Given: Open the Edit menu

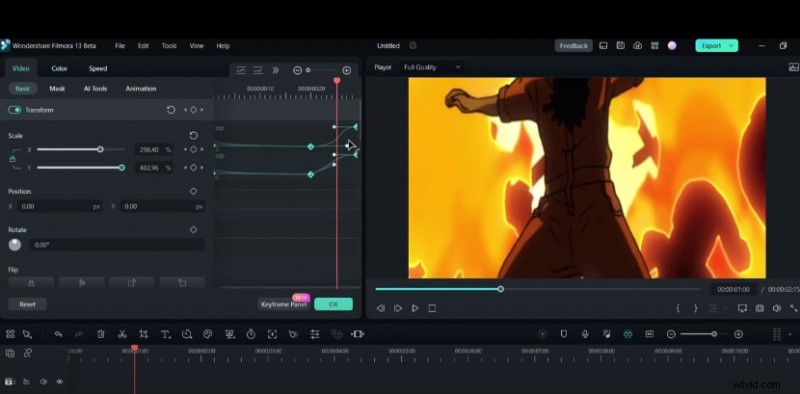Looking at the screenshot, I should point(143,45).
